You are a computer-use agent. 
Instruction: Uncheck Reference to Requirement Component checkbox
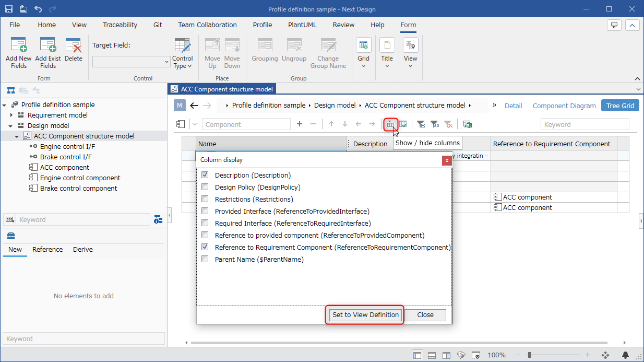coord(205,247)
